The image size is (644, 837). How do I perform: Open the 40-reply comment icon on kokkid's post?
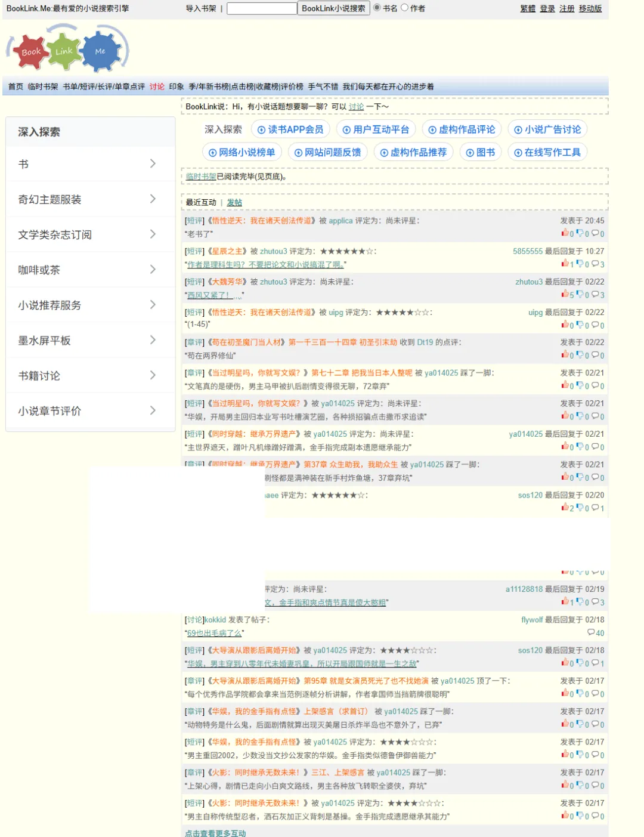[591, 632]
